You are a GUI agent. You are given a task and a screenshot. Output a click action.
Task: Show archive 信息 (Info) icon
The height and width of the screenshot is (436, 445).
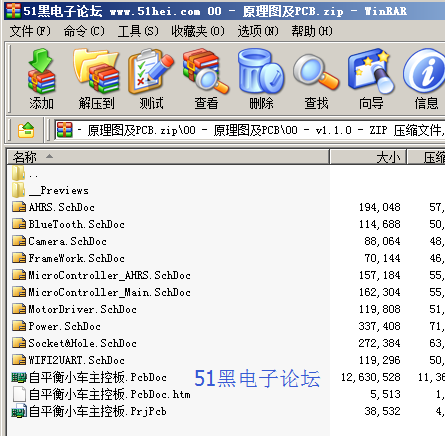tap(425, 79)
